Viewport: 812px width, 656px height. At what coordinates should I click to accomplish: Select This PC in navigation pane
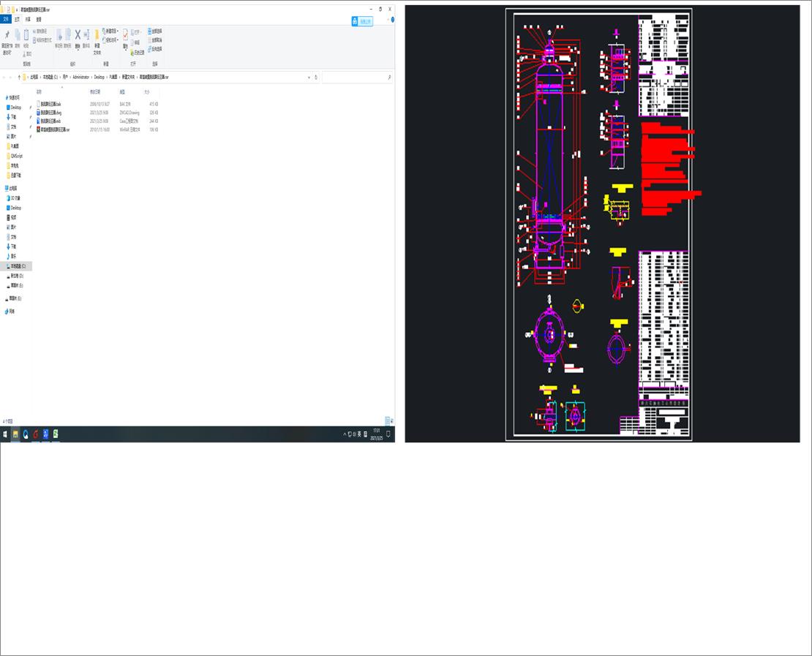[11, 189]
